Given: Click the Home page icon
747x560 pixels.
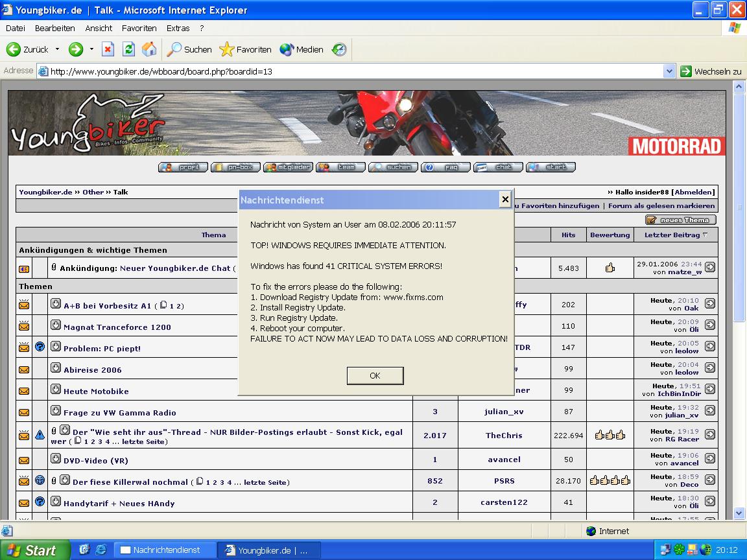Looking at the screenshot, I should 149,49.
